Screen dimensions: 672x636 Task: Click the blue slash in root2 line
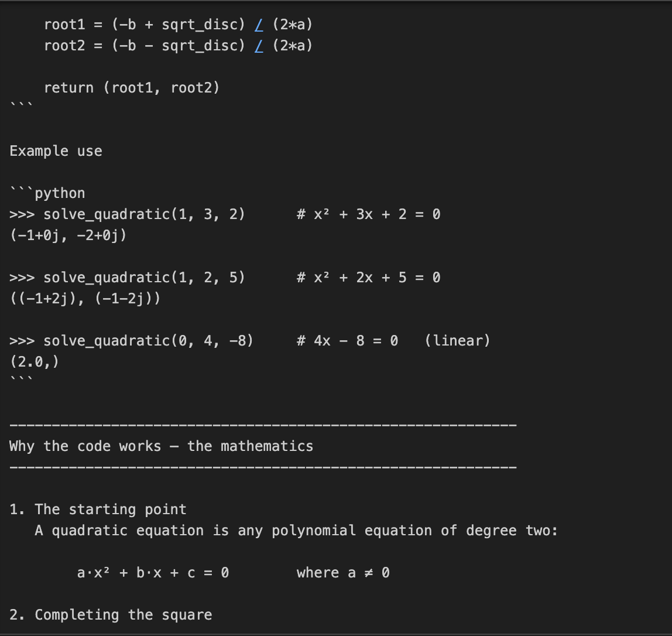click(x=259, y=46)
